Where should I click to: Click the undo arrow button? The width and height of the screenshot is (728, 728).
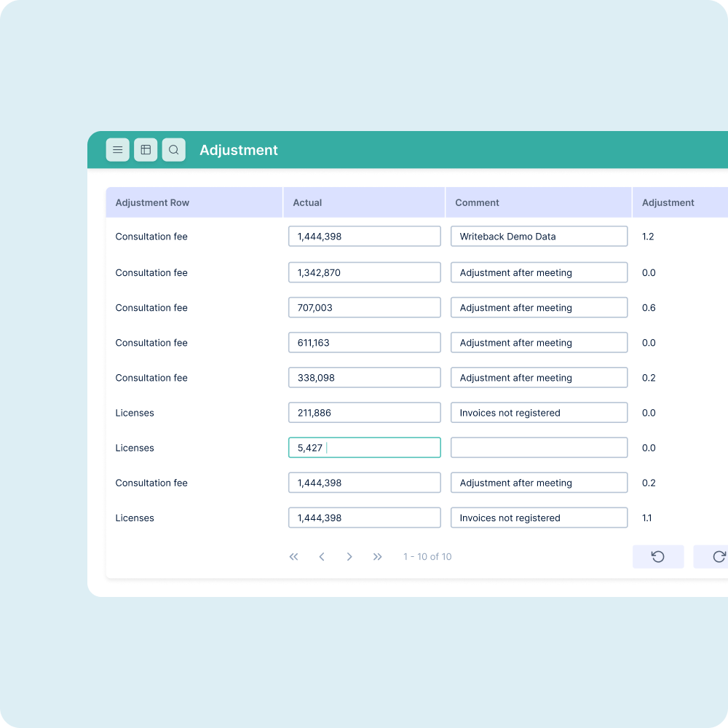coord(658,557)
